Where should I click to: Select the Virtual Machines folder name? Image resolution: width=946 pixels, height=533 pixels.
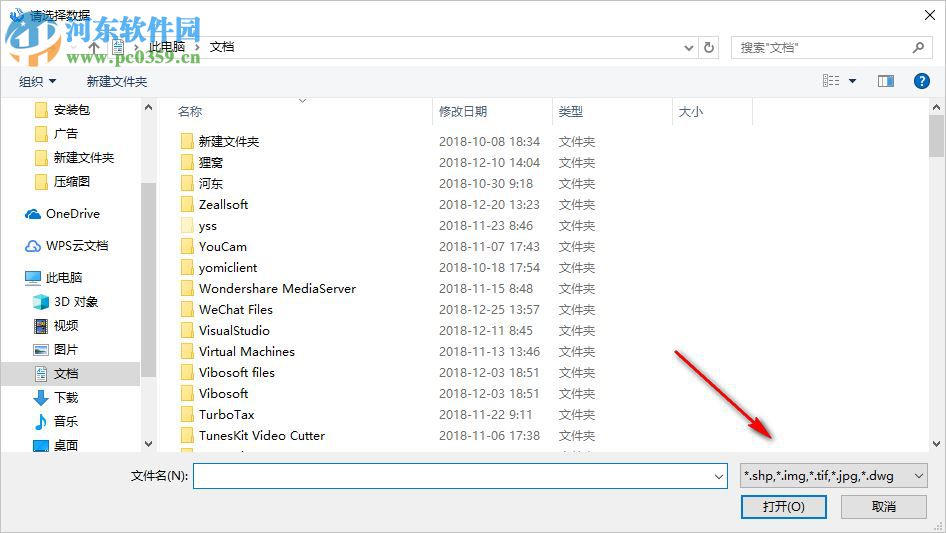(247, 351)
